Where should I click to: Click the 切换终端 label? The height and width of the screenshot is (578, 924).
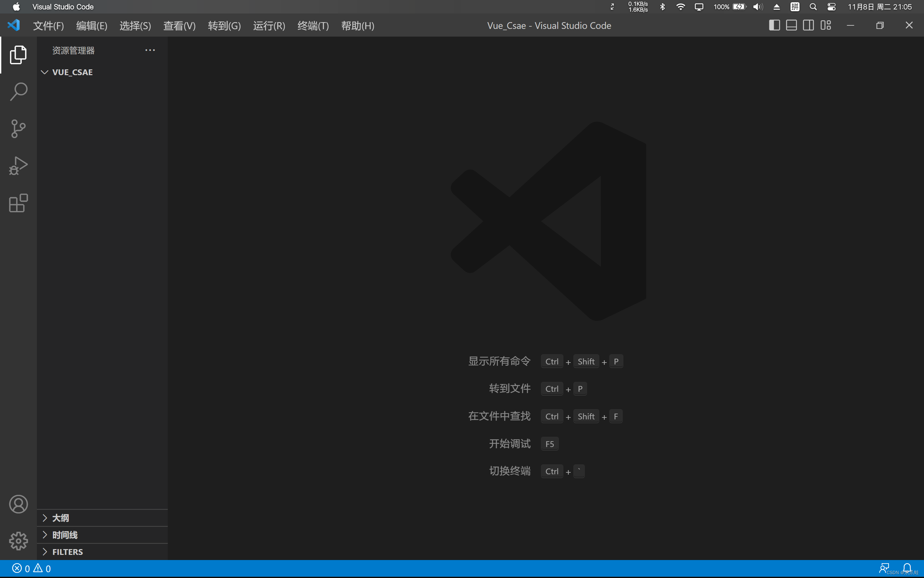(x=510, y=471)
